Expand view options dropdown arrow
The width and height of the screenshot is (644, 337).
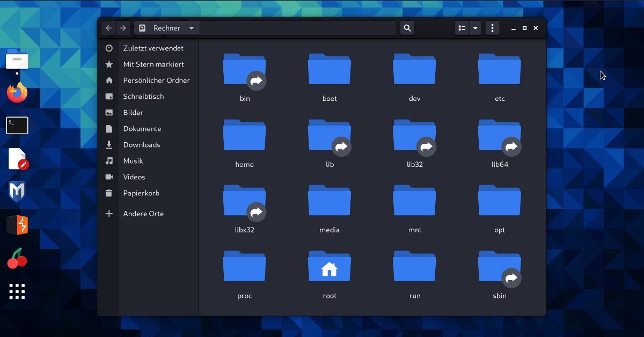point(475,28)
